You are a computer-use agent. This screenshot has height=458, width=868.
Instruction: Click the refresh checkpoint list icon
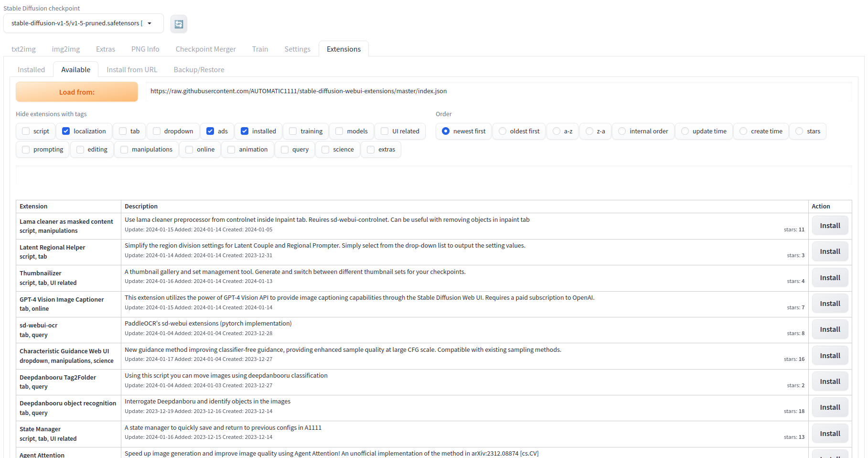click(179, 24)
